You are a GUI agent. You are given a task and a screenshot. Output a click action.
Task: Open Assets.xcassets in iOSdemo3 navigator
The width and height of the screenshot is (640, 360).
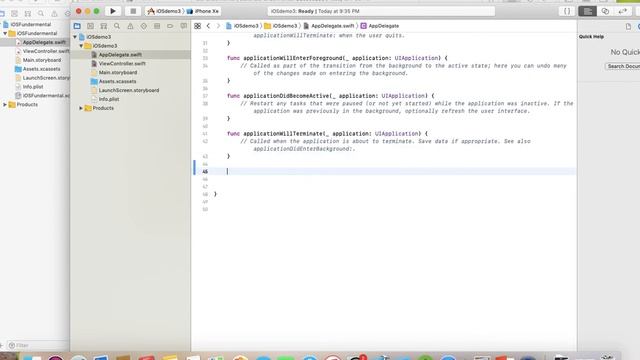118,81
